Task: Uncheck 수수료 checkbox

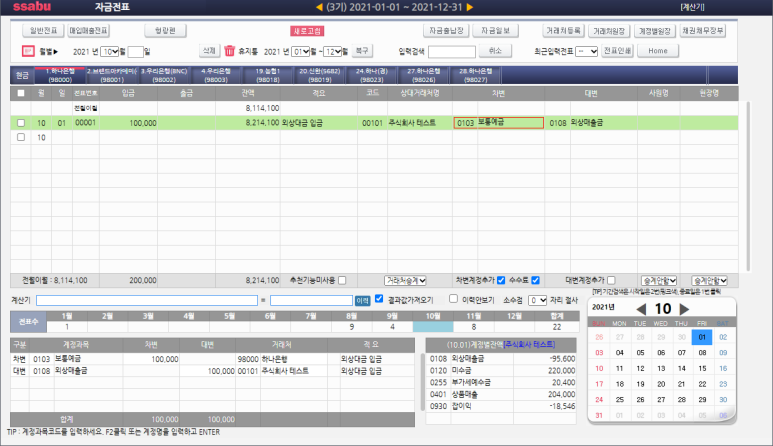Action: pos(535,280)
